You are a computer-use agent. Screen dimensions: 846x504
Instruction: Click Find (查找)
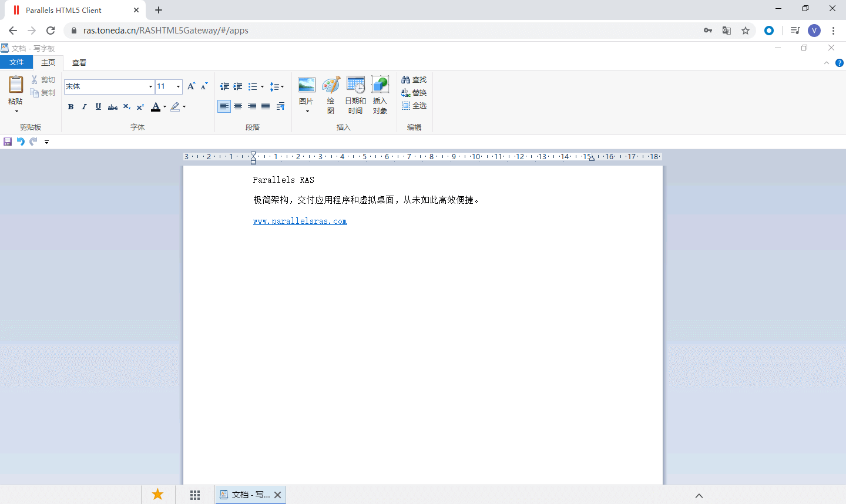tap(414, 80)
